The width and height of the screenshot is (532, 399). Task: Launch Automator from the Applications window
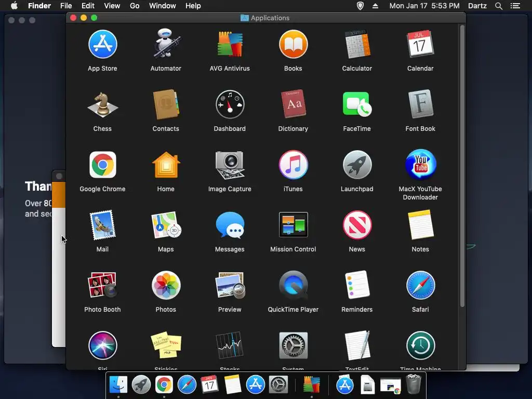click(x=166, y=44)
